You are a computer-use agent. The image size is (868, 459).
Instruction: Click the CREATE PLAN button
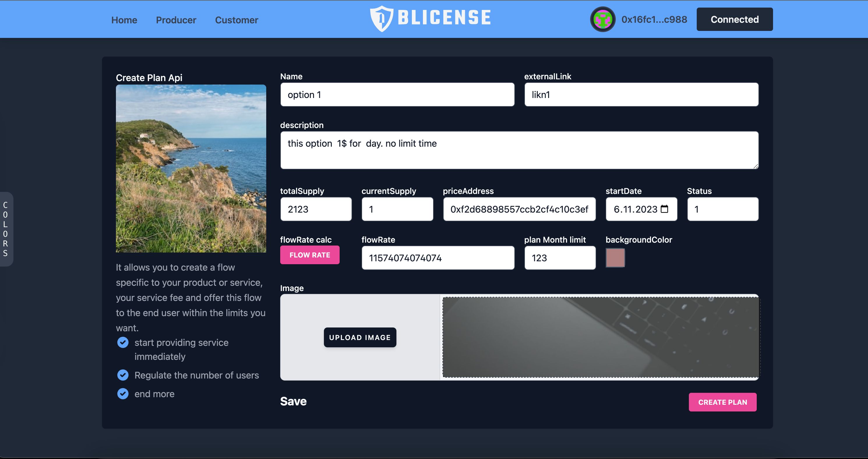[x=723, y=402]
